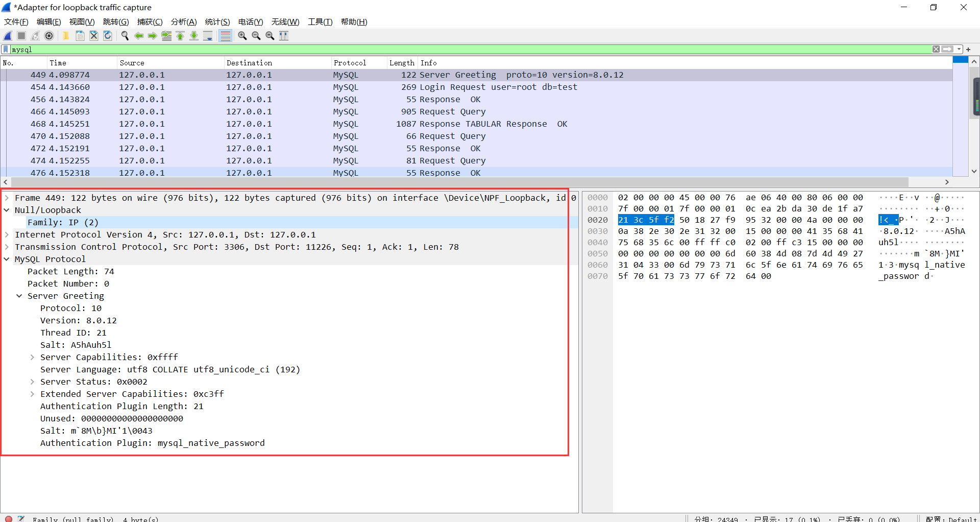Find a packet with magnifier icon
Screen dimensions: 980x522
coord(125,36)
